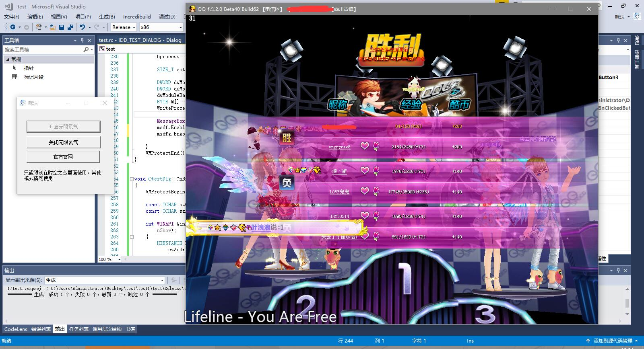
Task: Click the Visual Studio logo icon
Action: point(8,6)
